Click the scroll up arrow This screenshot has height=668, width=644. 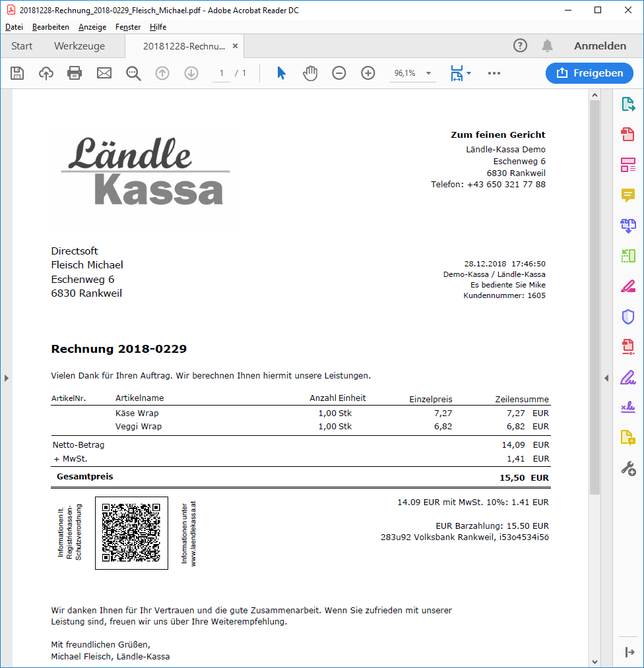595,95
